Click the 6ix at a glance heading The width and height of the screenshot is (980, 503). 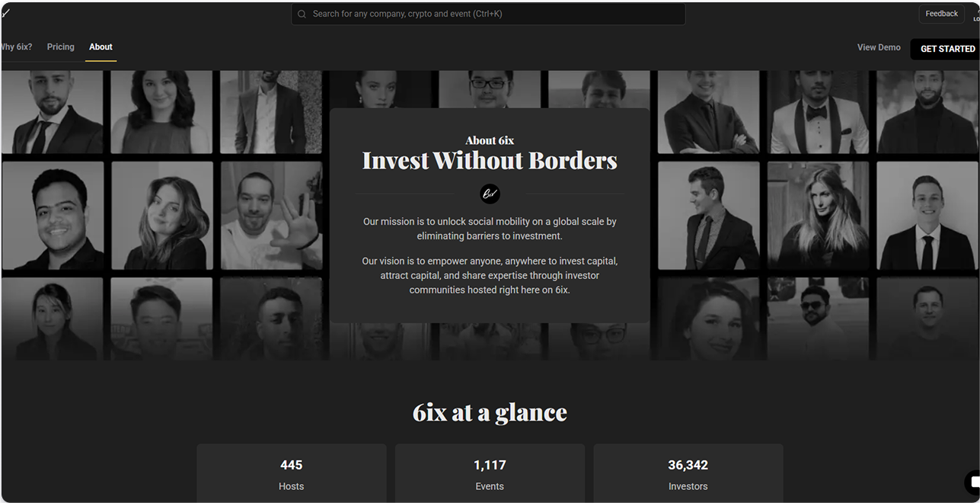tap(490, 412)
